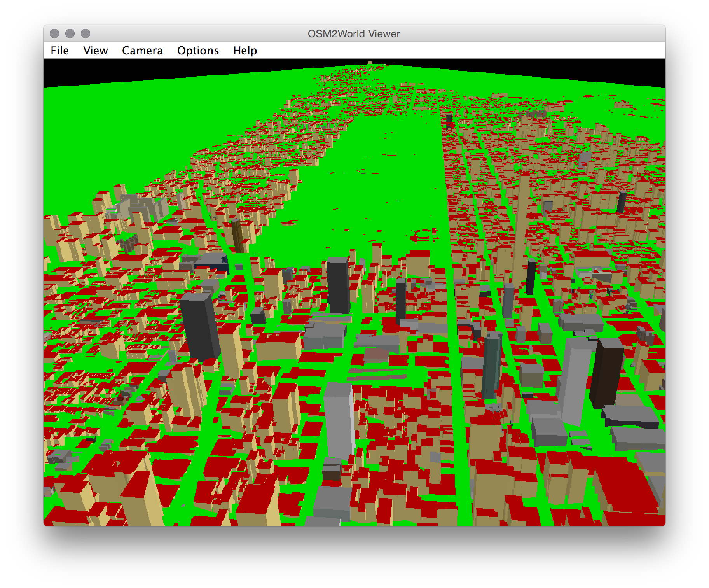Screen dimensions: 709x588
Task: Open the Options menu
Action: (198, 51)
